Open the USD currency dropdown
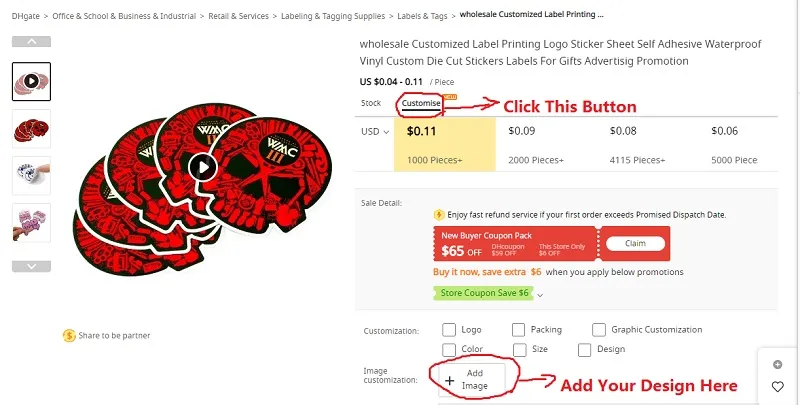This screenshot has width=800, height=405. tap(375, 132)
